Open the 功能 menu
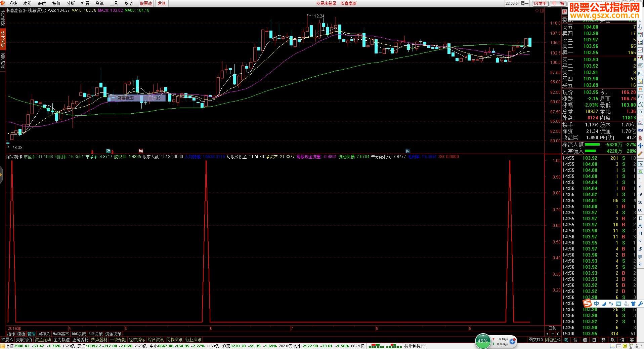The width and height of the screenshot is (644, 349). (27, 3)
